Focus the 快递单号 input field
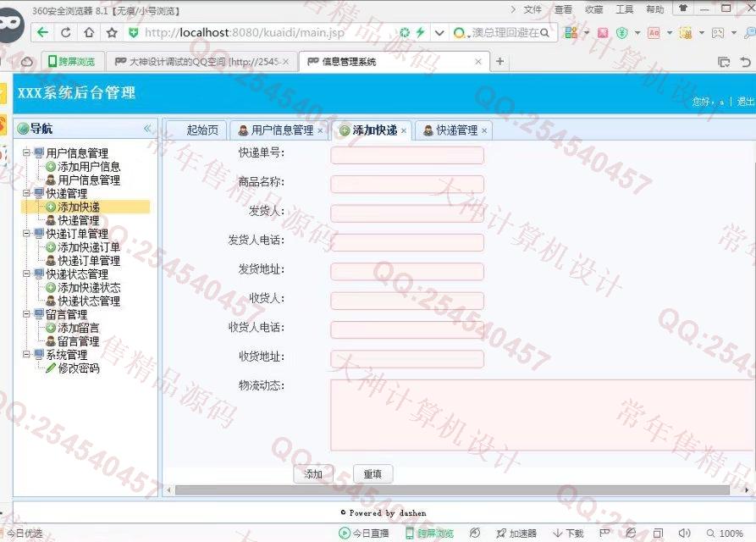The image size is (756, 542). click(407, 155)
